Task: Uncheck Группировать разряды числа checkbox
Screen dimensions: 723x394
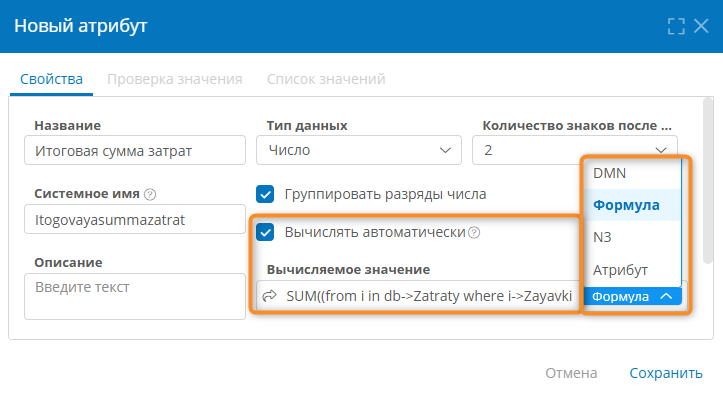Action: tap(265, 194)
